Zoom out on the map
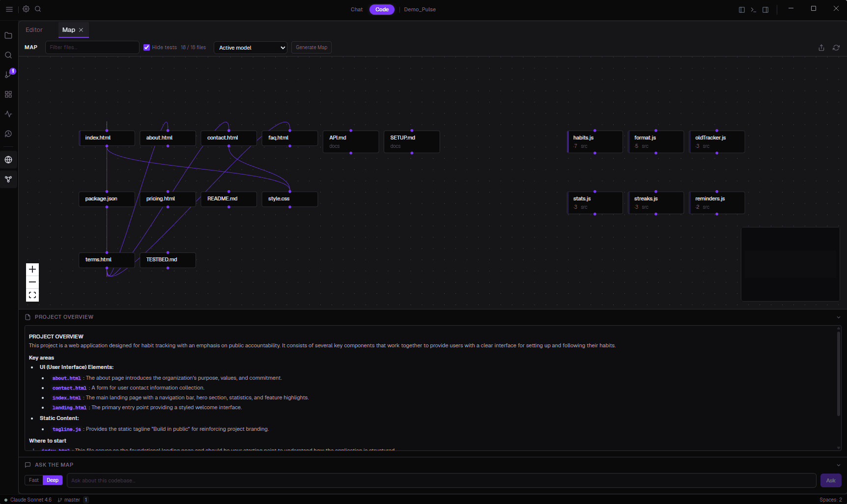The height and width of the screenshot is (504, 847). point(32,282)
